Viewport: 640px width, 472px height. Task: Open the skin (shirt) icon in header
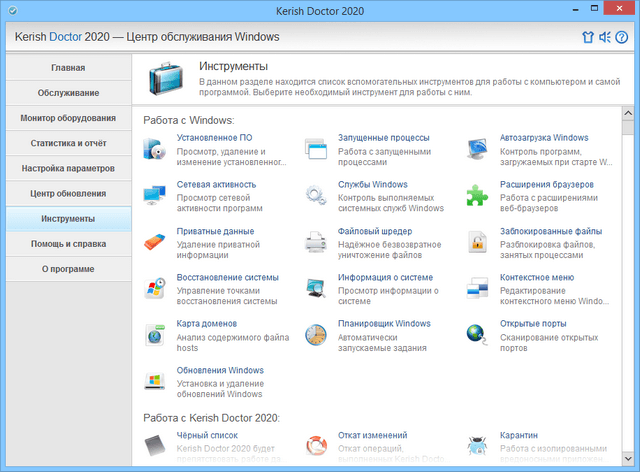point(588,37)
